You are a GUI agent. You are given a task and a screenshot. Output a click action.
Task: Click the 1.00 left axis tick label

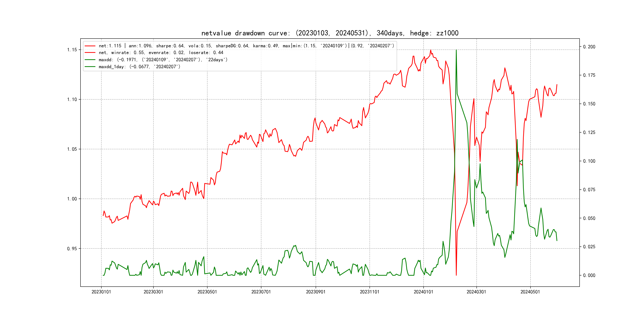(x=72, y=199)
